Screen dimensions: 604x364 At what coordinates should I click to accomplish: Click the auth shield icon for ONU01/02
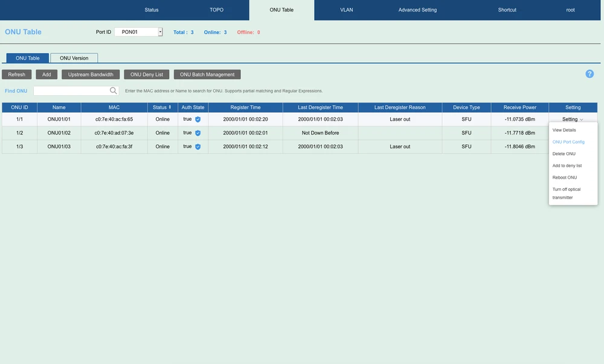(x=198, y=133)
